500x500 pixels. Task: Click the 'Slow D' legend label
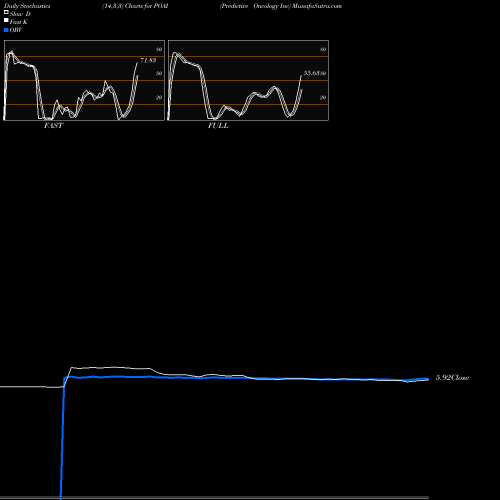20,14
